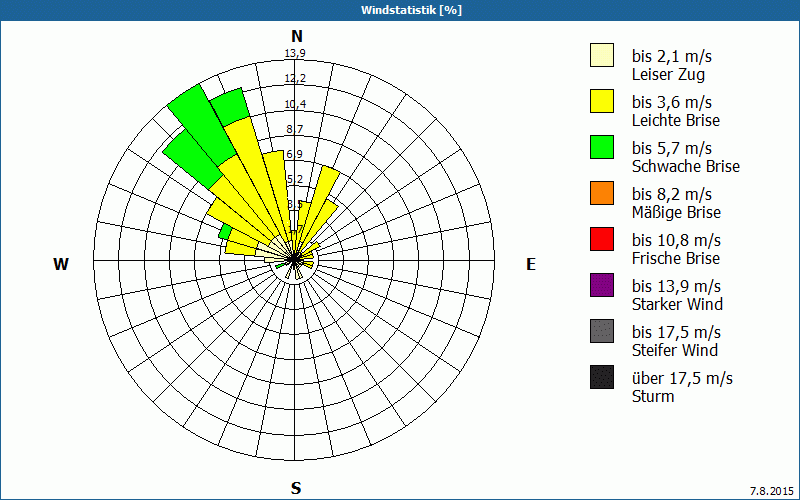
Task: Click 'bis 3,6 m/s' text
Action: tap(671, 102)
